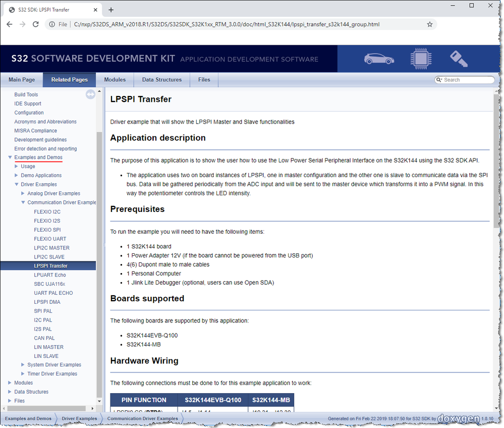This screenshot has width=504, height=428.
Task: Select the Related Pages tab
Action: [70, 80]
